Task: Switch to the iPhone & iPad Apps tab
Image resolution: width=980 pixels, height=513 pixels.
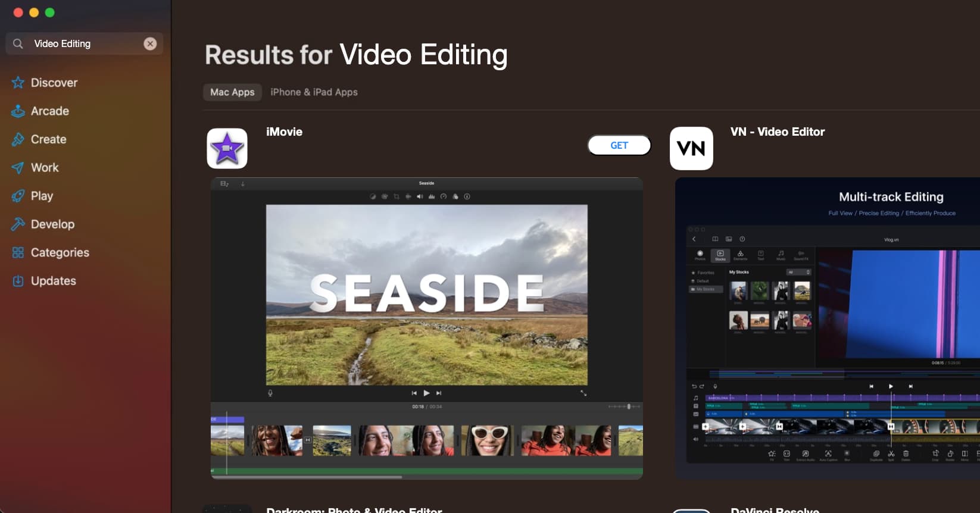Action: [x=314, y=92]
